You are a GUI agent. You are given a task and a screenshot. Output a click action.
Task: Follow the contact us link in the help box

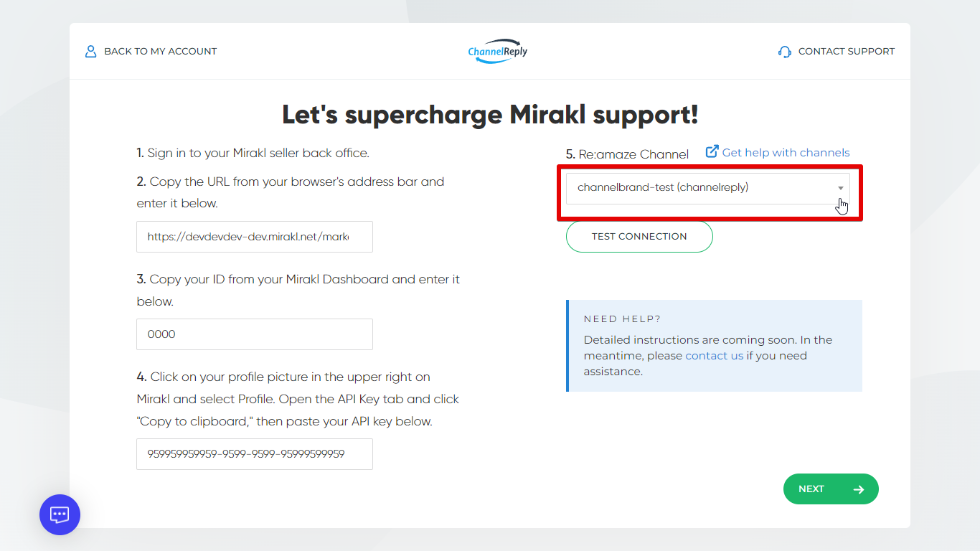coord(714,356)
